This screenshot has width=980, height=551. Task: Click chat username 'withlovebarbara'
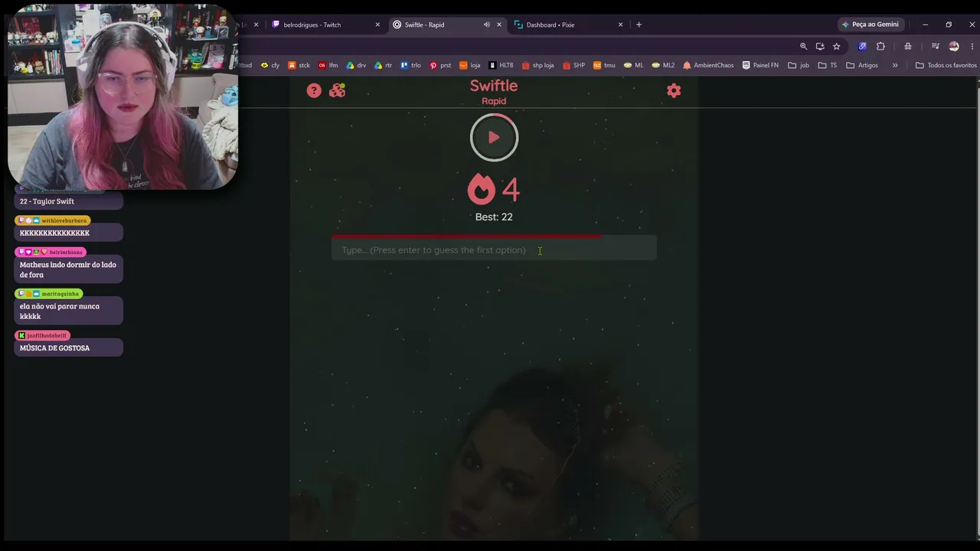pyautogui.click(x=64, y=220)
